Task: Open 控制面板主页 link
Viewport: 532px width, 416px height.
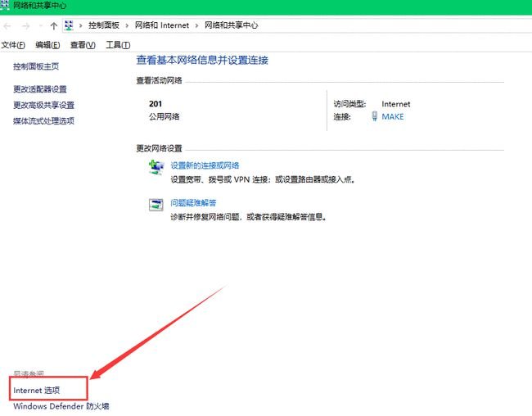Action: [x=36, y=66]
